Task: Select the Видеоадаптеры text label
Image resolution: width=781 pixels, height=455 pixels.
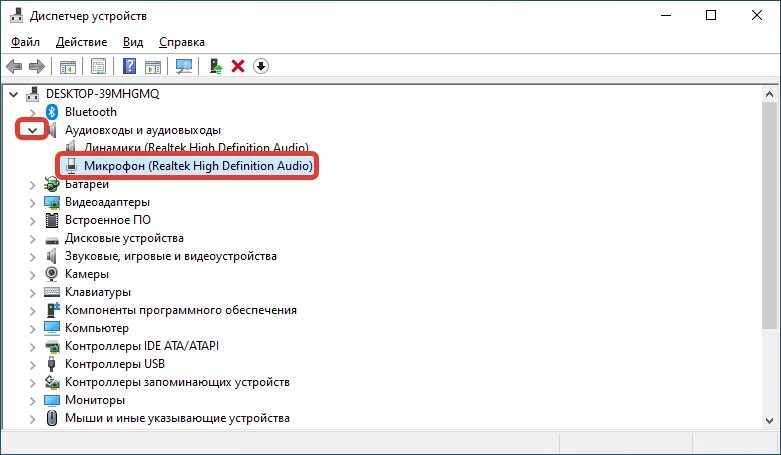Action: pyautogui.click(x=107, y=202)
